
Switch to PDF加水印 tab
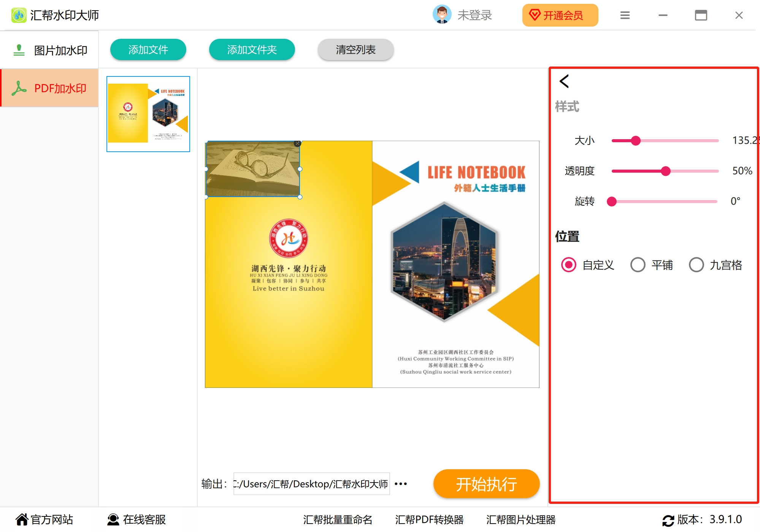pyautogui.click(x=49, y=88)
